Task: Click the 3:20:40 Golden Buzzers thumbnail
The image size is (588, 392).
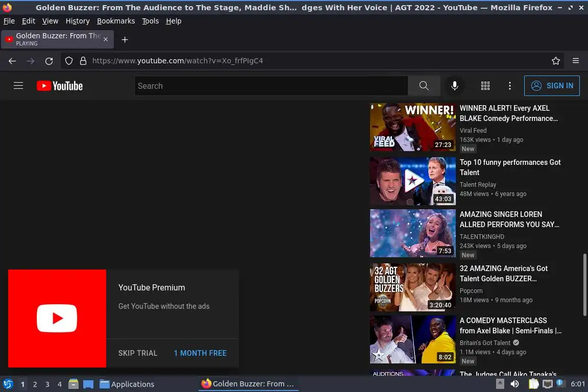Action: pos(413,287)
